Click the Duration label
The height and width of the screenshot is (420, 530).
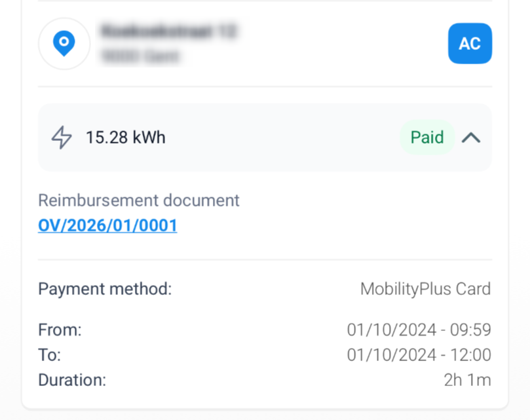tap(72, 380)
